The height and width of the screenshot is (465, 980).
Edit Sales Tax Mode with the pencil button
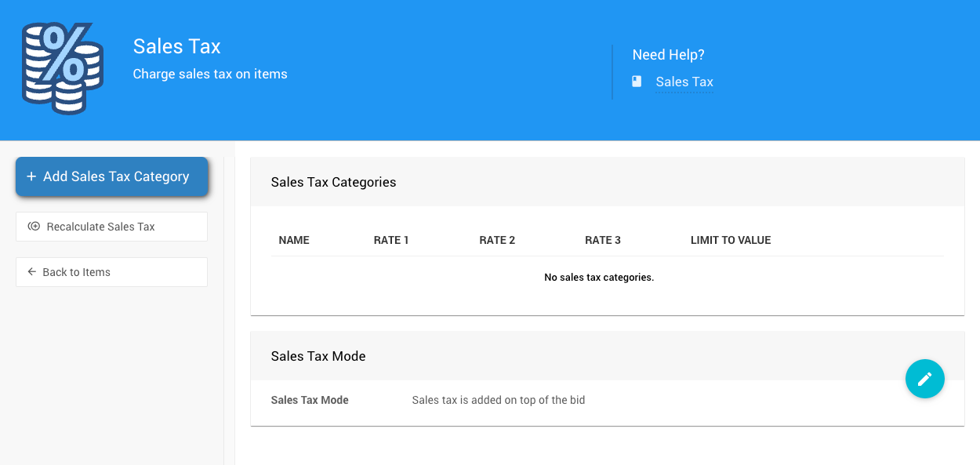click(x=924, y=380)
